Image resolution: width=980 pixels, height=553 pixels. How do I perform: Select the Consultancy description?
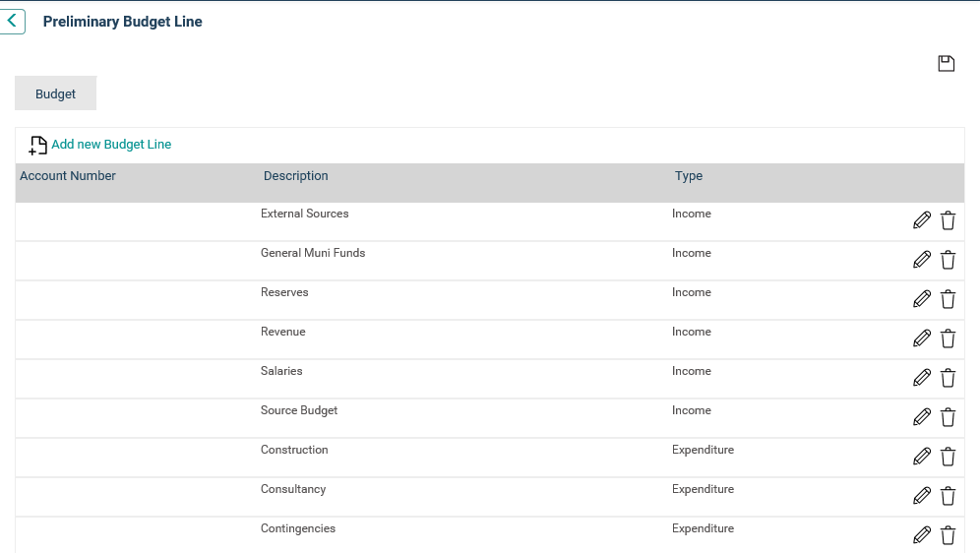click(x=293, y=489)
